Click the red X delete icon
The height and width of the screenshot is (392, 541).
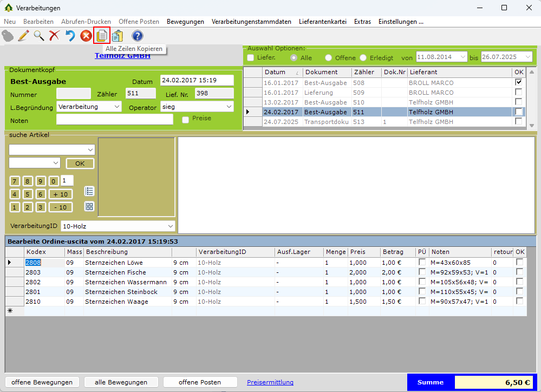click(54, 36)
